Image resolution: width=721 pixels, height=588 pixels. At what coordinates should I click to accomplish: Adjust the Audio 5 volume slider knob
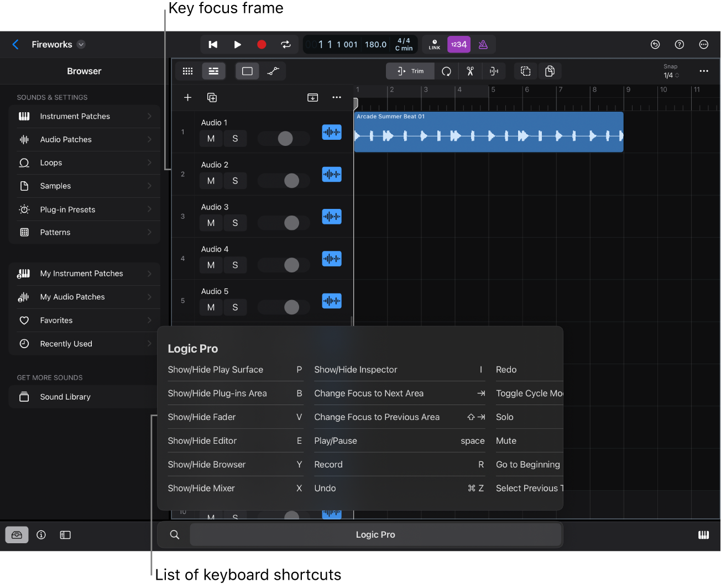[291, 307]
